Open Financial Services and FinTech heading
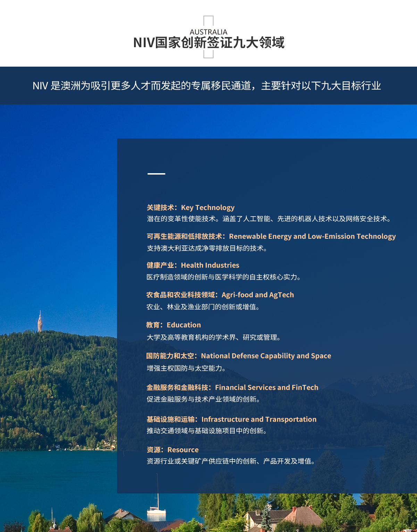The image size is (417, 532). click(x=232, y=388)
